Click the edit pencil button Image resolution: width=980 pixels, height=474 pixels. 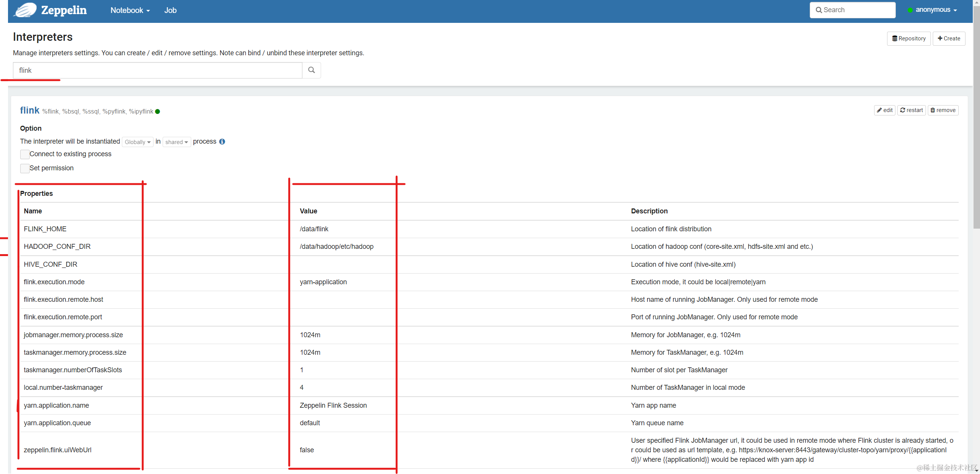click(884, 110)
